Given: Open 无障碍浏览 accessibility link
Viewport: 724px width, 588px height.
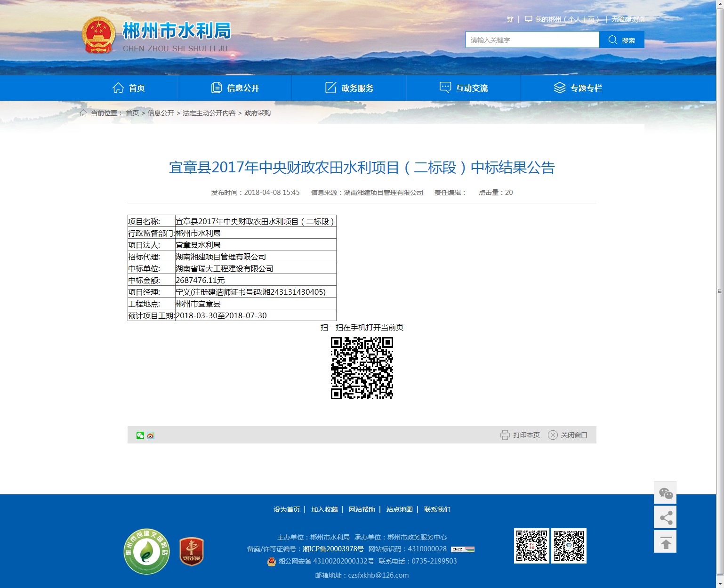Looking at the screenshot, I should tap(627, 19).
